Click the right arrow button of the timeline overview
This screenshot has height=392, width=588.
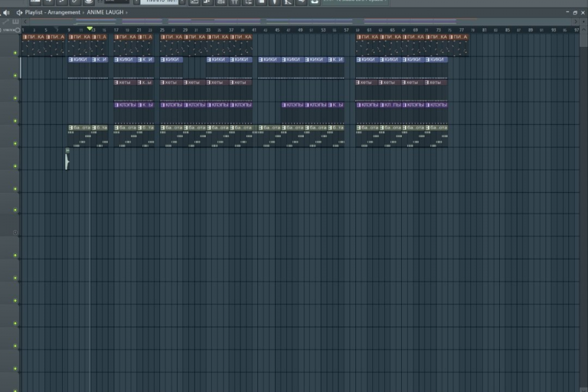click(576, 22)
